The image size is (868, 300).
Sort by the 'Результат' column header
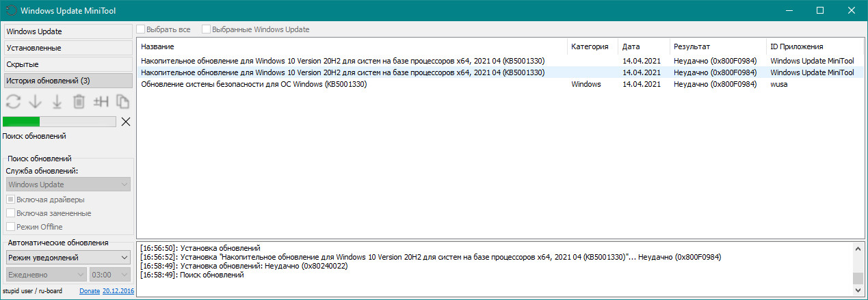[x=718, y=46]
